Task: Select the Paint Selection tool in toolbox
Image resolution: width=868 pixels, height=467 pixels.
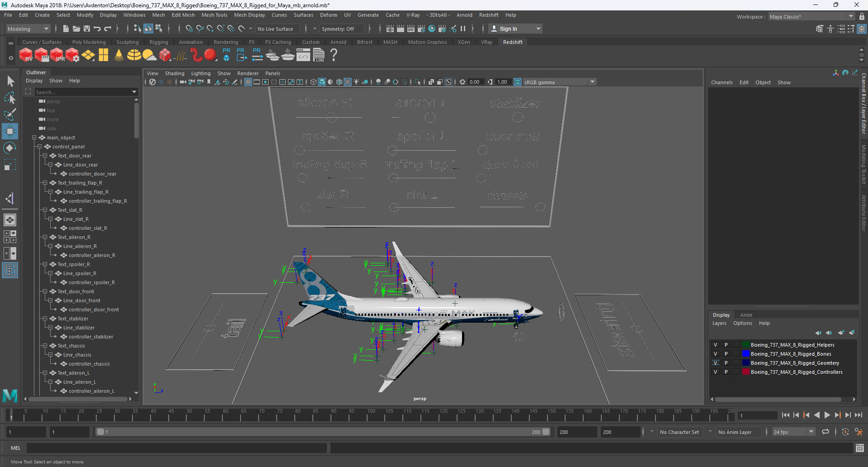Action: [x=10, y=114]
